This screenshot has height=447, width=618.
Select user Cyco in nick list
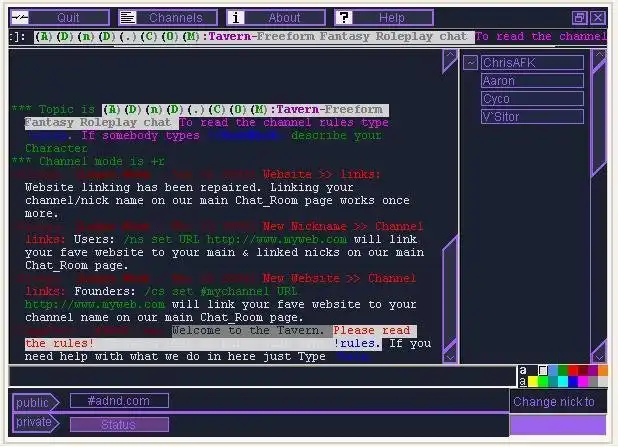point(532,99)
